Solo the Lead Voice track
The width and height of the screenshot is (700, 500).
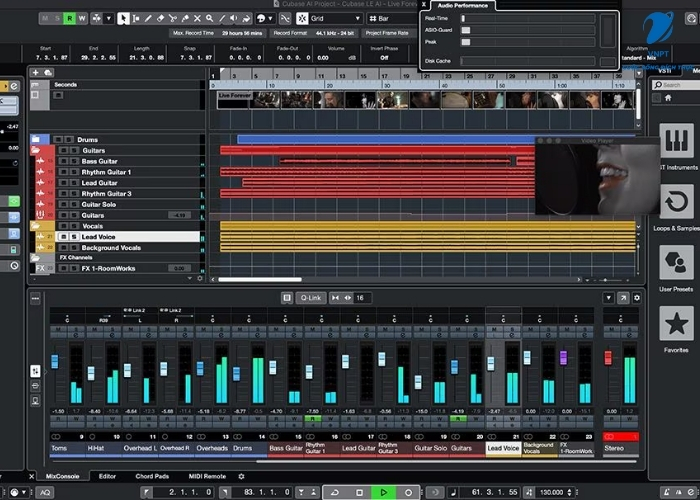(x=74, y=237)
